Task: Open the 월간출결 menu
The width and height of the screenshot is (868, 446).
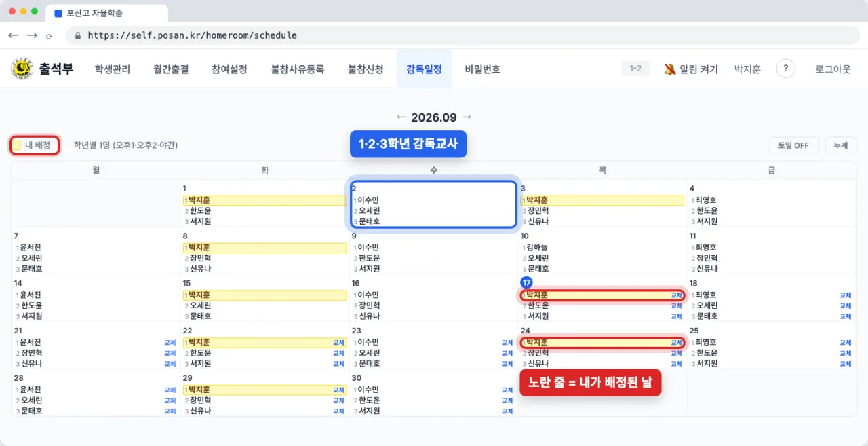Action: tap(171, 69)
